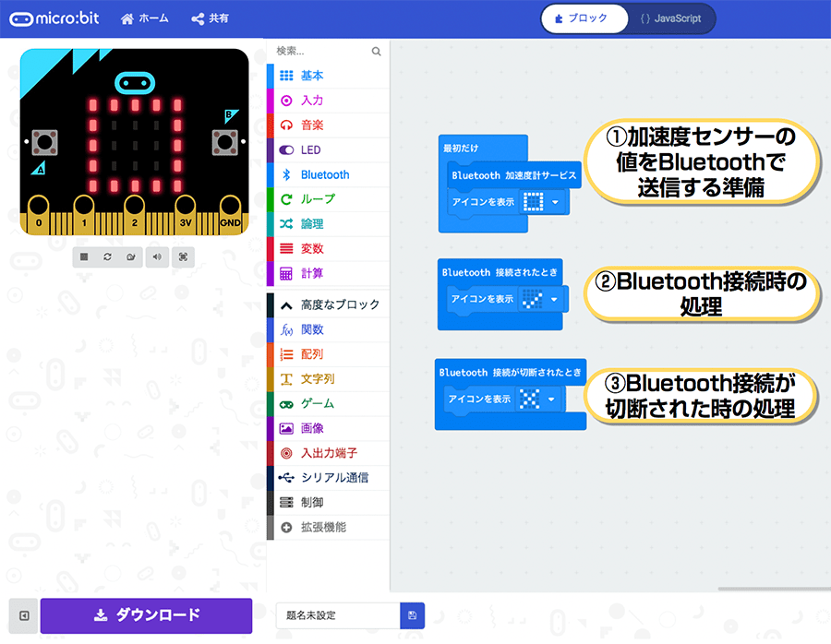Stop the simulator

[x=84, y=256]
